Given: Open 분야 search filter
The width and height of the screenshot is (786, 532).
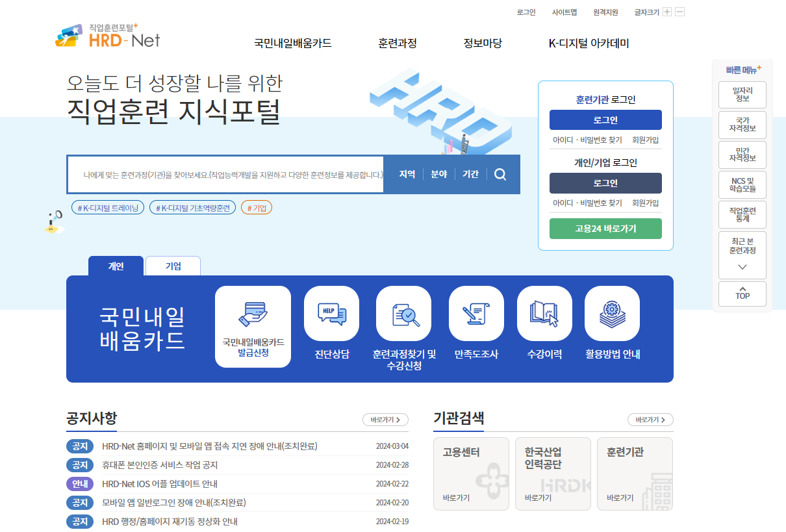Looking at the screenshot, I should pos(439,174).
